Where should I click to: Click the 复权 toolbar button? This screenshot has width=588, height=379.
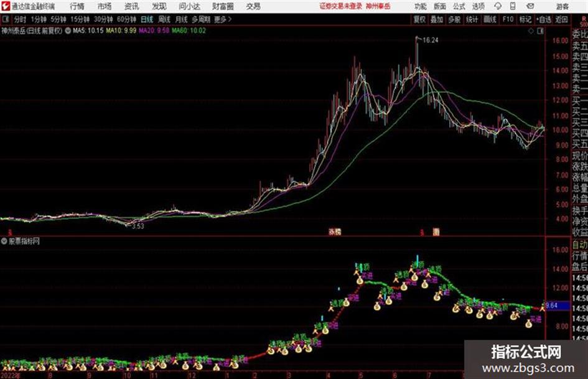419,19
